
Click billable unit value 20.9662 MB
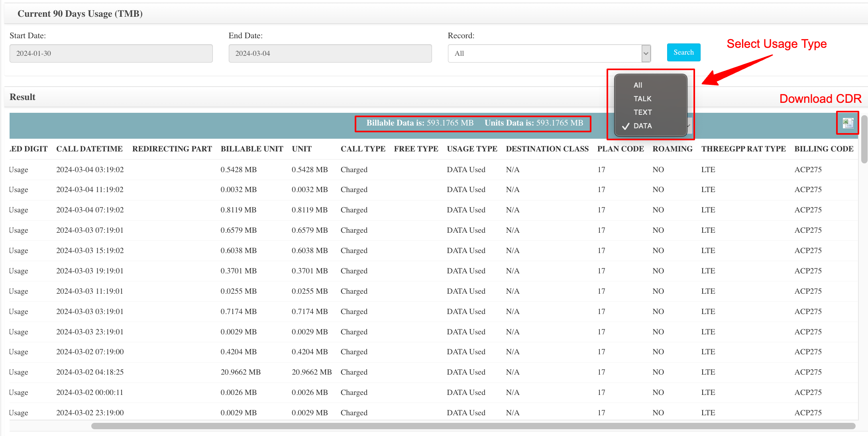[x=241, y=372]
